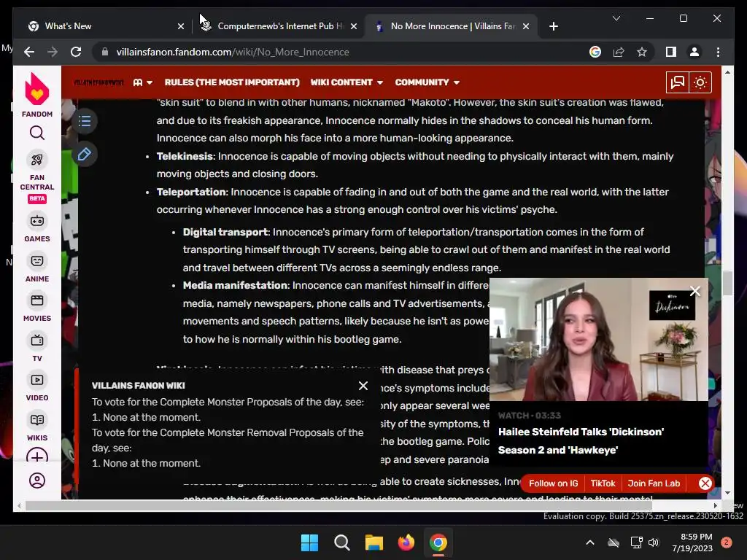Click the Google icon in address bar

click(x=595, y=52)
